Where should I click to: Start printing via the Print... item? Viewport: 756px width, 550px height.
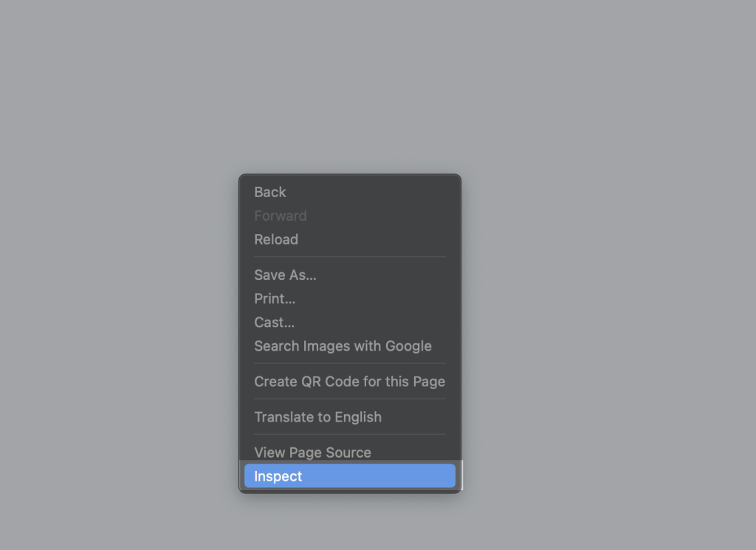[x=275, y=298]
